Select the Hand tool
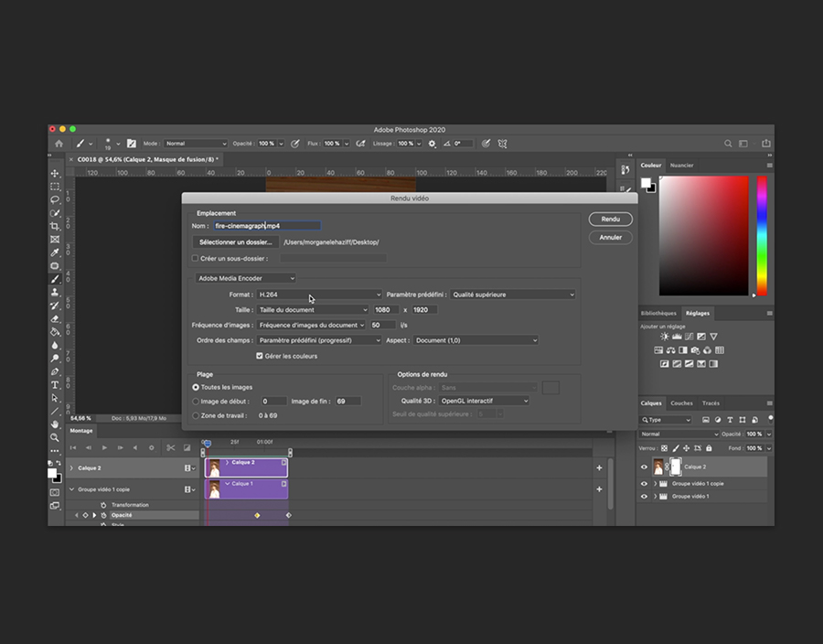 tap(55, 424)
